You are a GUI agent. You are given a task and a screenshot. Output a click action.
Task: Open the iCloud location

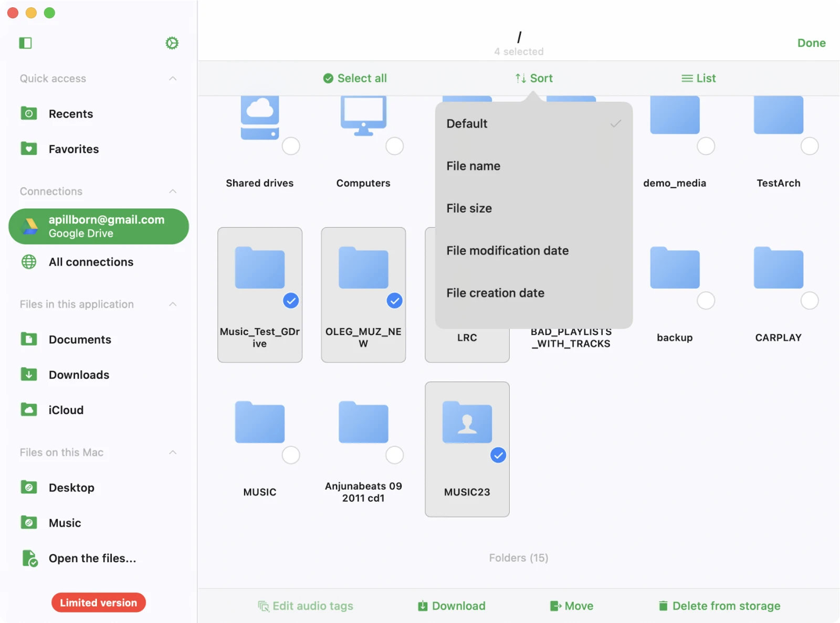pyautogui.click(x=66, y=410)
